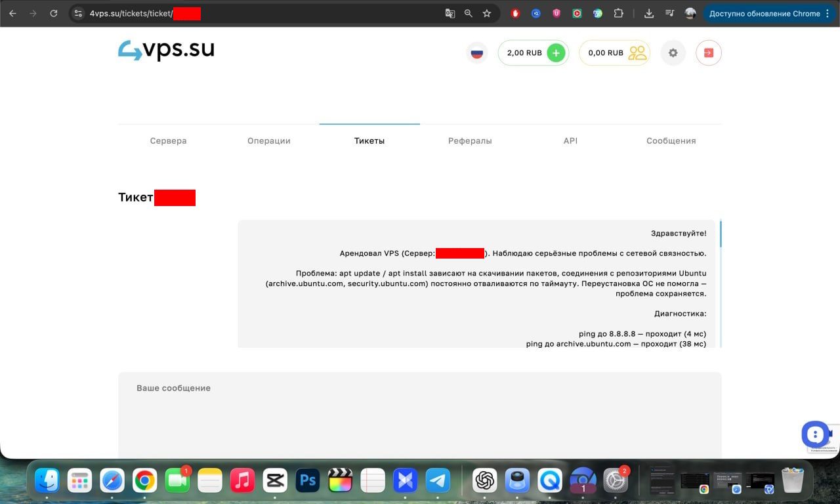Launch Telegram from the dock
This screenshot has width=840, height=504.
[x=438, y=481]
